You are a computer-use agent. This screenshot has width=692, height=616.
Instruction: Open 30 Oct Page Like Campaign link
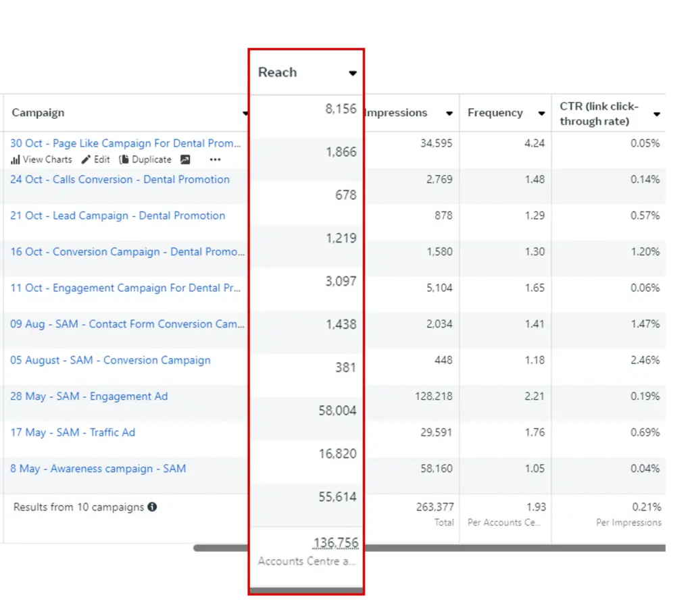coord(126,143)
